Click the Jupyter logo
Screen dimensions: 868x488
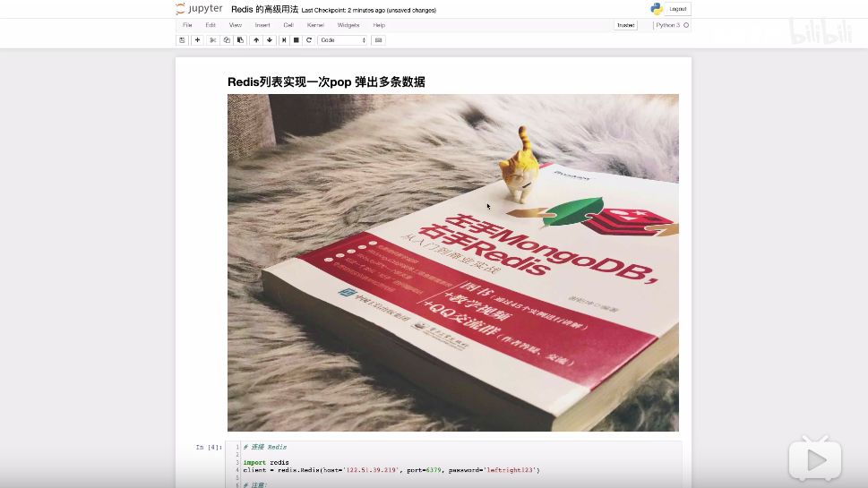tap(199, 9)
